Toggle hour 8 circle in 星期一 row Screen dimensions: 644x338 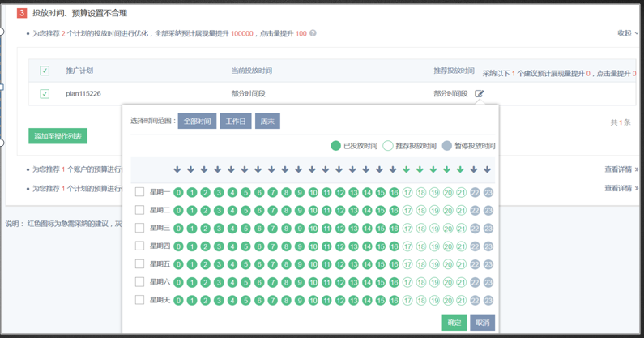(x=286, y=193)
